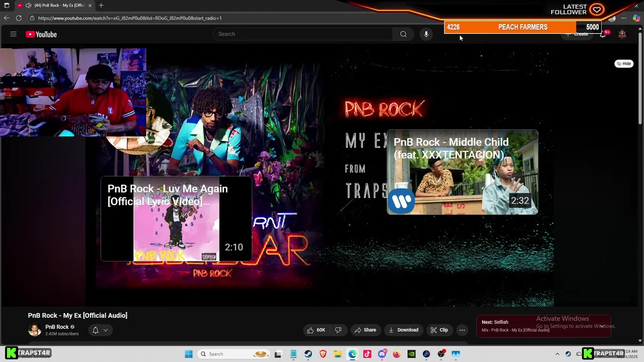The width and height of the screenshot is (644, 362).
Task: Open Copilot in browser toolbar
Action: tap(636, 18)
